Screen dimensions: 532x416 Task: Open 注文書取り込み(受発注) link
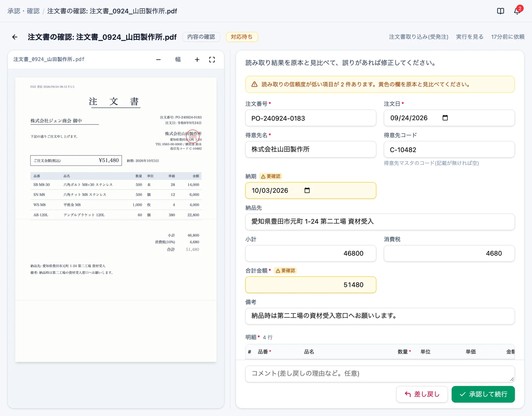coord(419,37)
